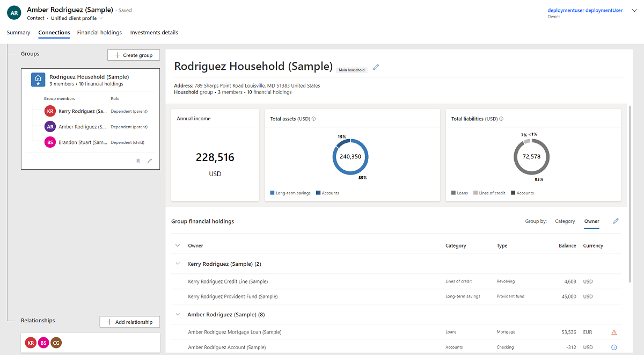Screen dimensions: 644x355
Task: Group holdings by Category
Action: point(565,221)
